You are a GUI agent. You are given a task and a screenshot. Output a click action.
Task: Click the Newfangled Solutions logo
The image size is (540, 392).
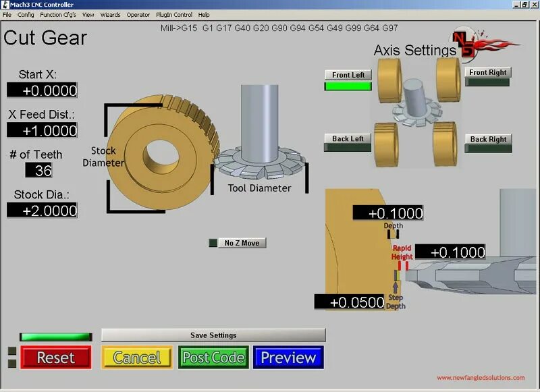click(484, 44)
